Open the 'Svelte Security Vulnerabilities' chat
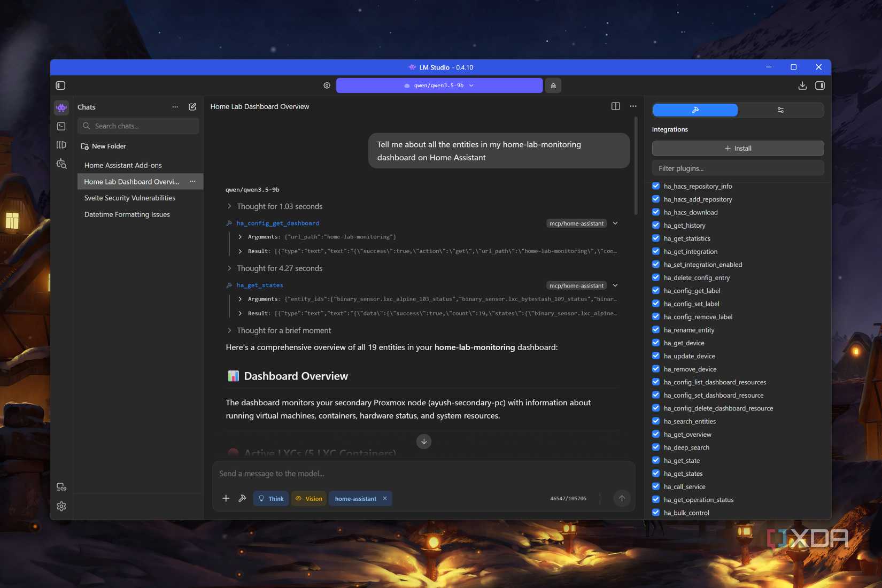This screenshot has width=882, height=588. point(130,198)
